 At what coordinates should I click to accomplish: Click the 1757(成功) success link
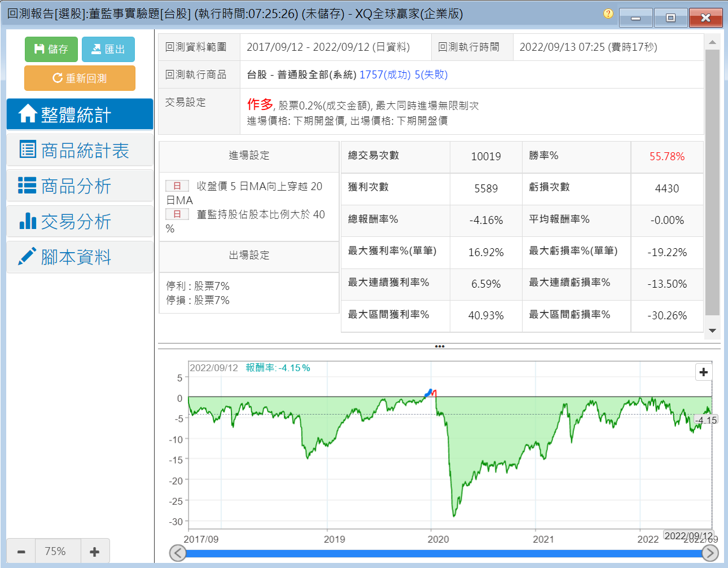coord(384,74)
